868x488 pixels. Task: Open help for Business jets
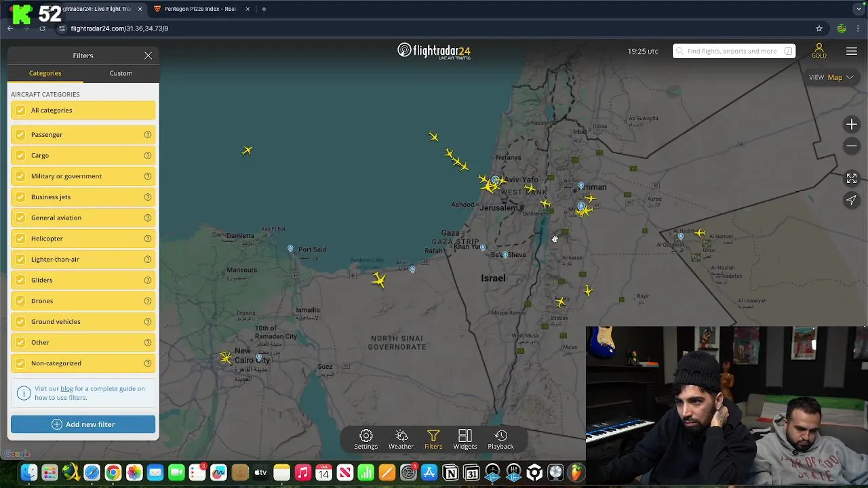tap(147, 197)
